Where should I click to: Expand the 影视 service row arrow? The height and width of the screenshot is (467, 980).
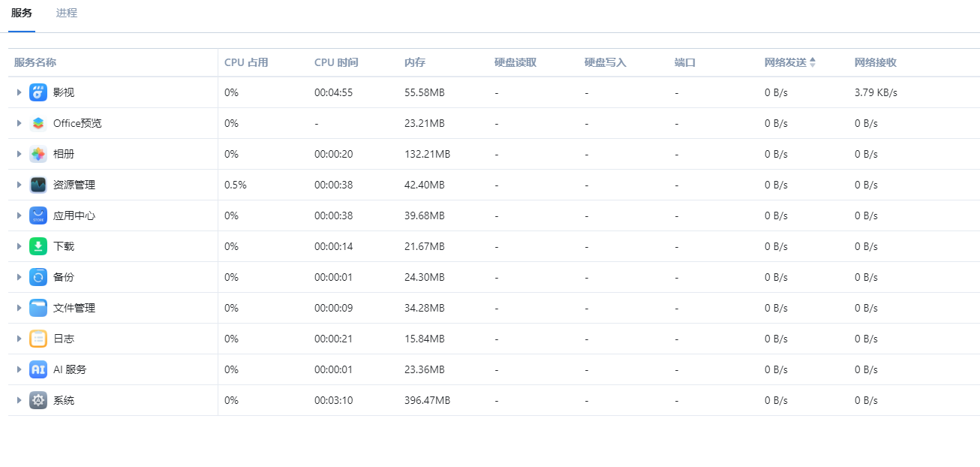(x=20, y=92)
